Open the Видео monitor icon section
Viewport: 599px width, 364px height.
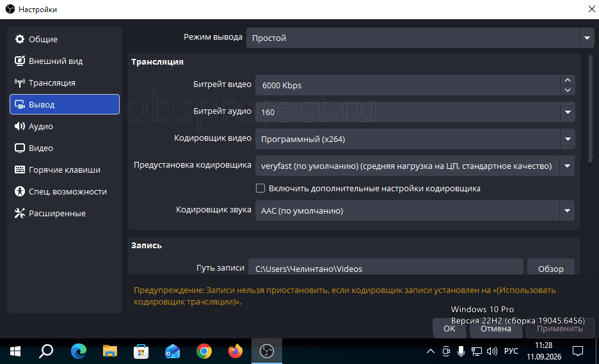click(19, 148)
